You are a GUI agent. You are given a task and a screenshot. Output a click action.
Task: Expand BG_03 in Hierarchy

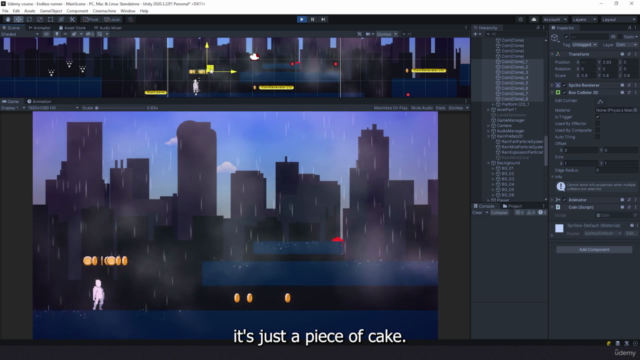tap(493, 179)
